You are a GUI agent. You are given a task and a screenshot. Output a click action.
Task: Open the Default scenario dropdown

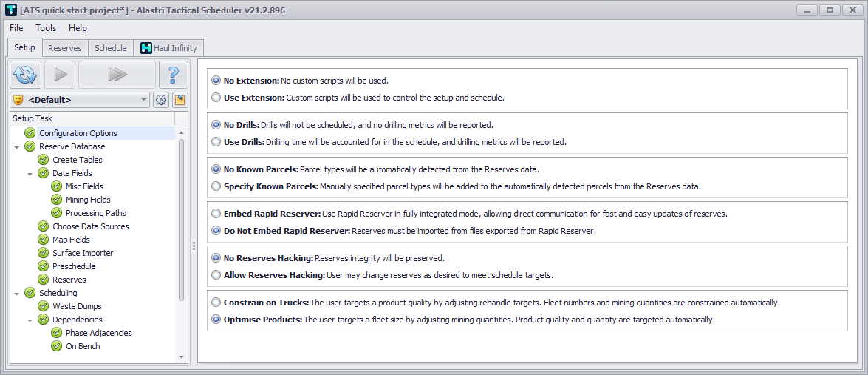pos(144,100)
